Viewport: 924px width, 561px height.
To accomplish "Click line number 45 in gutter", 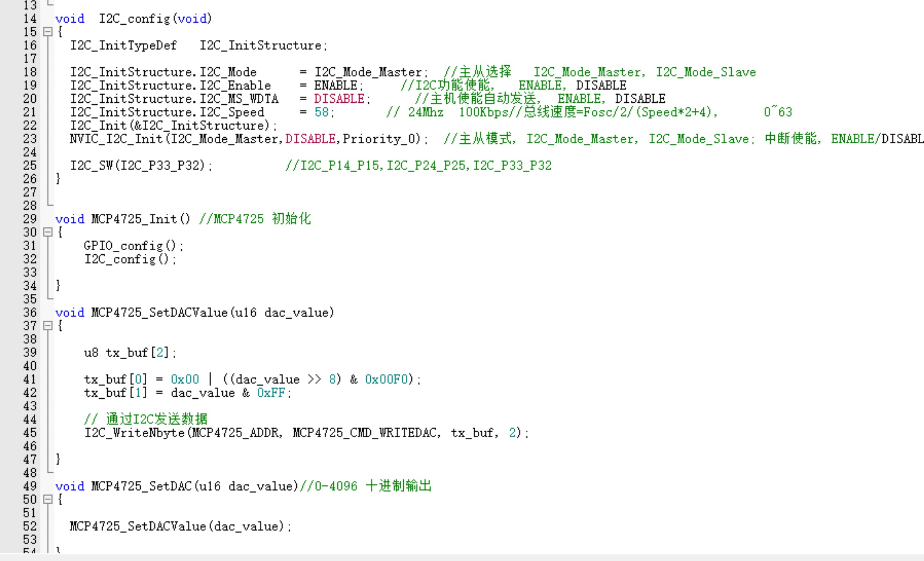I will click(x=30, y=433).
